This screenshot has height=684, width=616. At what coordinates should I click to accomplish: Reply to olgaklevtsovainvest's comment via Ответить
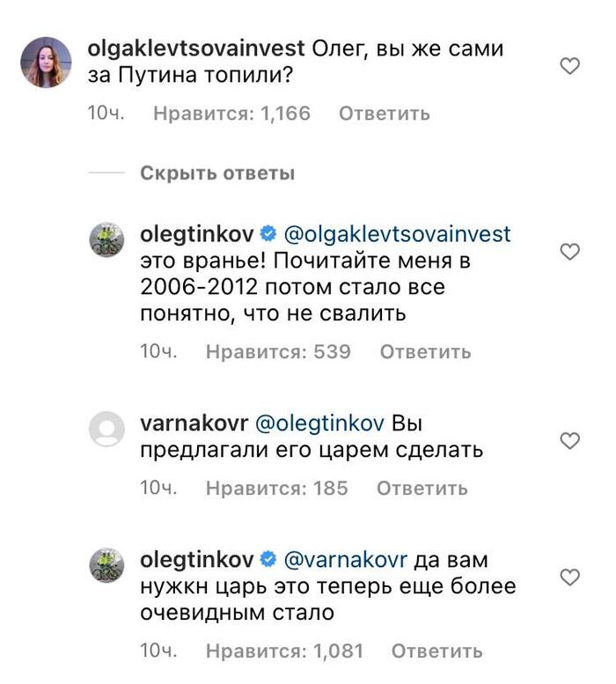click(384, 114)
